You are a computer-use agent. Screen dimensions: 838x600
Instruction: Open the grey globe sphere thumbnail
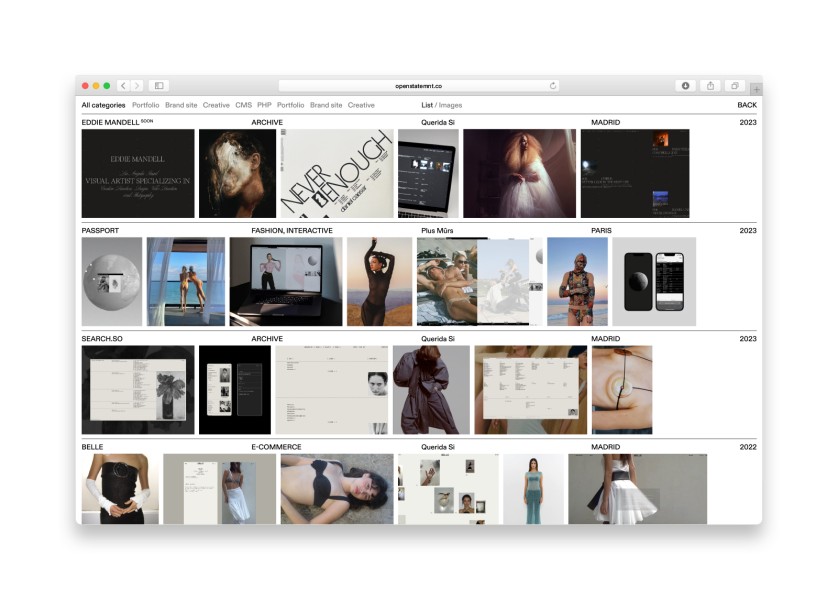112,282
